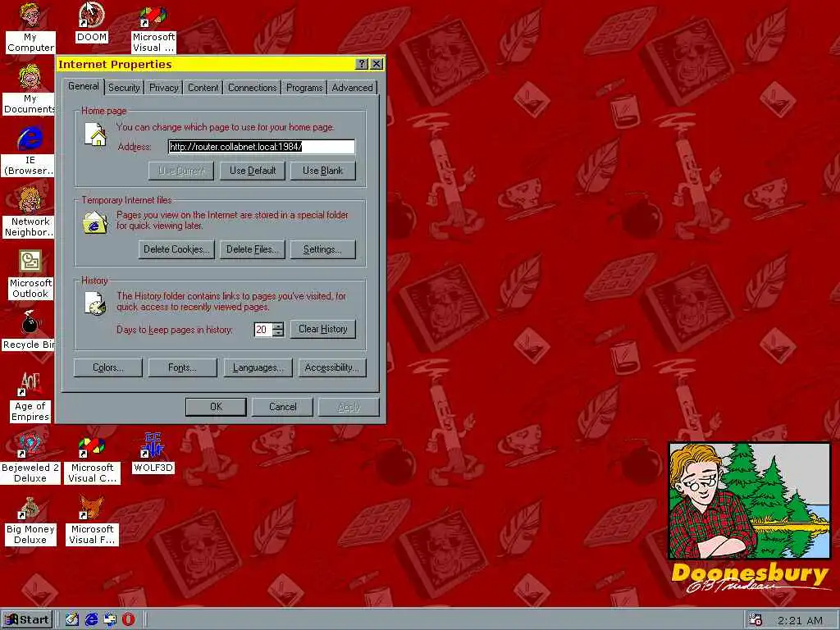This screenshot has width=840, height=630.
Task: Switch to the Connections tab
Action: point(253,87)
